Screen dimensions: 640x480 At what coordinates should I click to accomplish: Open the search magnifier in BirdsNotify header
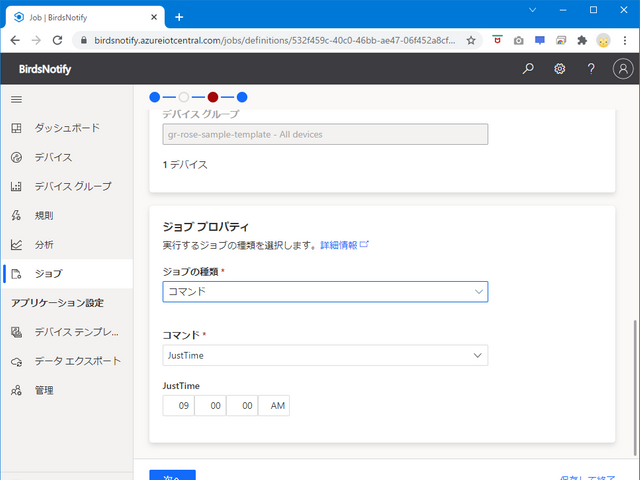[x=528, y=69]
